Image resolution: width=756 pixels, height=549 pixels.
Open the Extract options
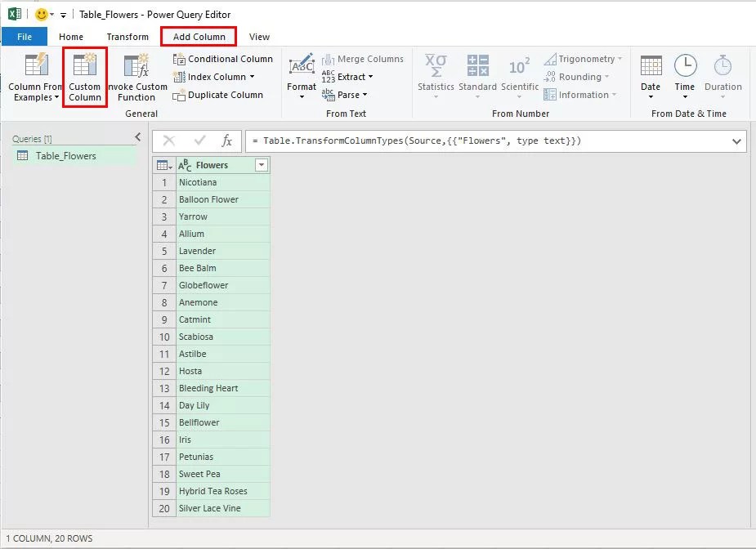coord(347,77)
